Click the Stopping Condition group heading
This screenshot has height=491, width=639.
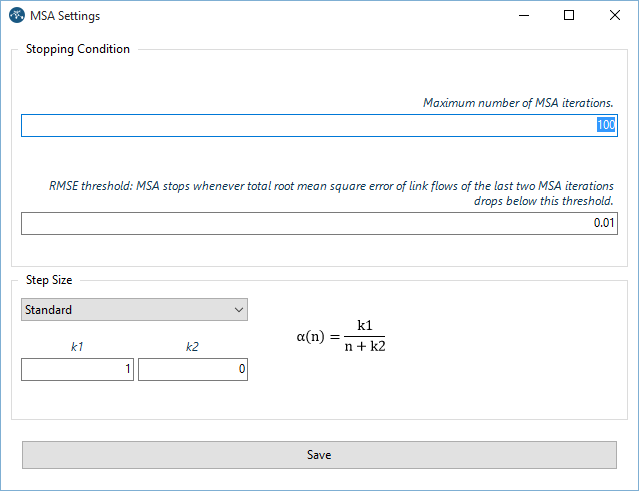coord(78,49)
